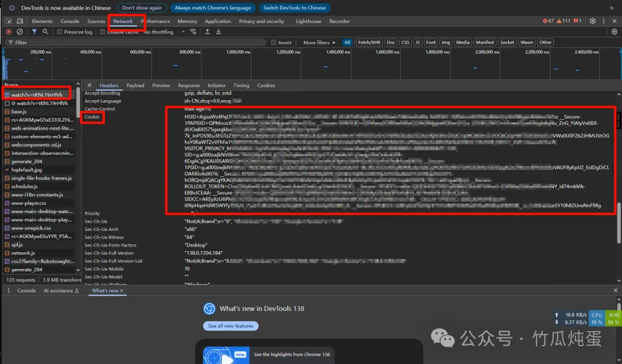Click the warnings count 111 indicator
This screenshot has height=364, width=622.
pos(563,21)
